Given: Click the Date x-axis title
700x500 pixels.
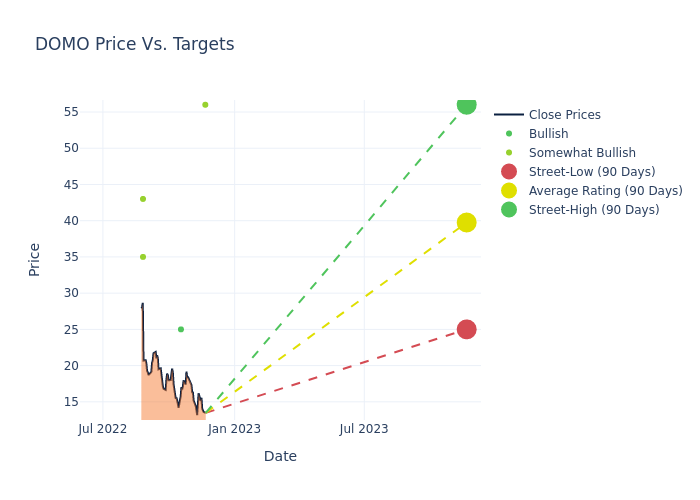Looking at the screenshot, I should tap(280, 457).
